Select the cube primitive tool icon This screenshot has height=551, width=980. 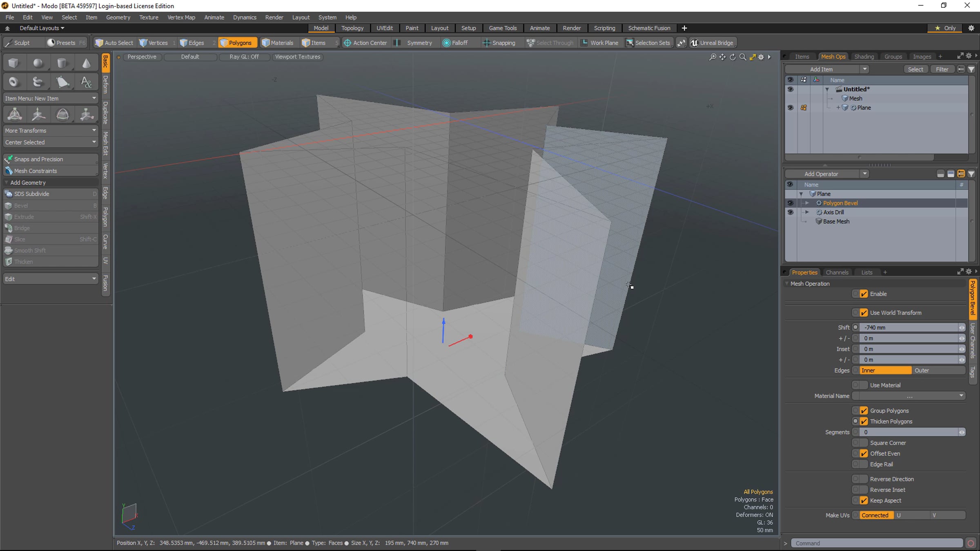coord(13,63)
